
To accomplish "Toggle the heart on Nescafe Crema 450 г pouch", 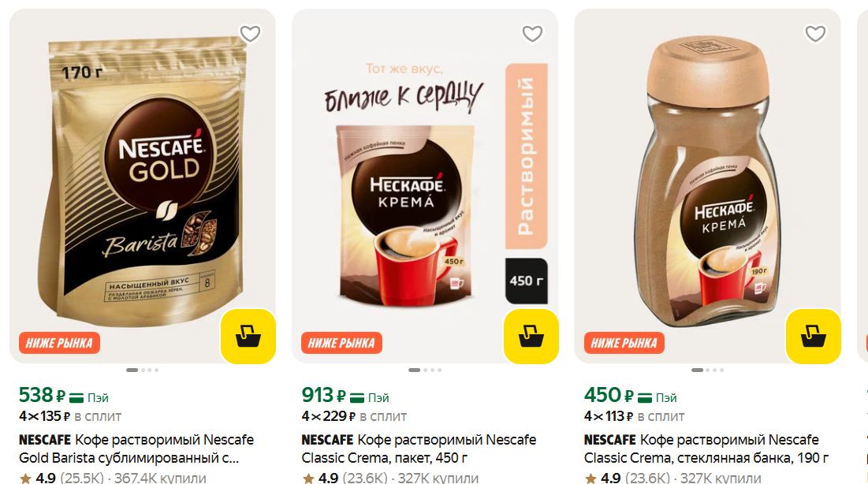I will click(x=532, y=34).
